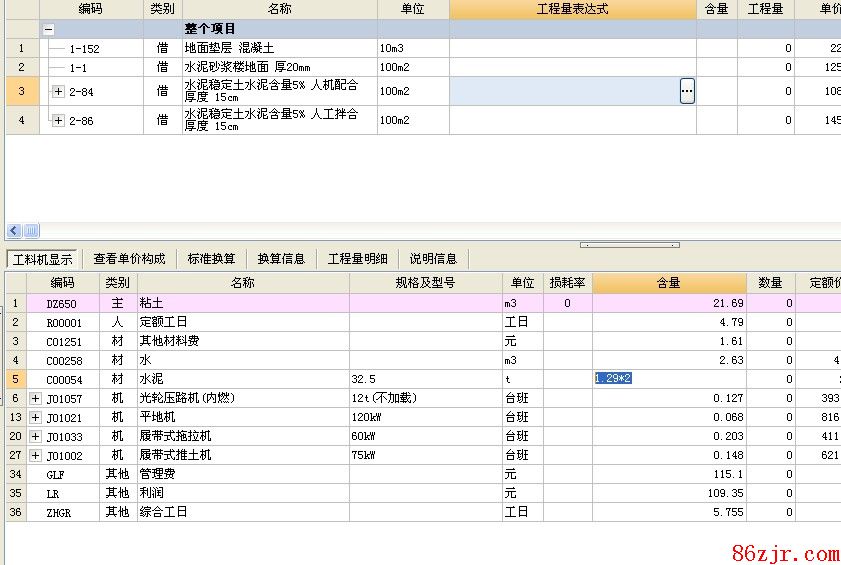Switch to 工料机显示 tab
Image resolution: width=841 pixels, height=565 pixels.
pyautogui.click(x=42, y=259)
